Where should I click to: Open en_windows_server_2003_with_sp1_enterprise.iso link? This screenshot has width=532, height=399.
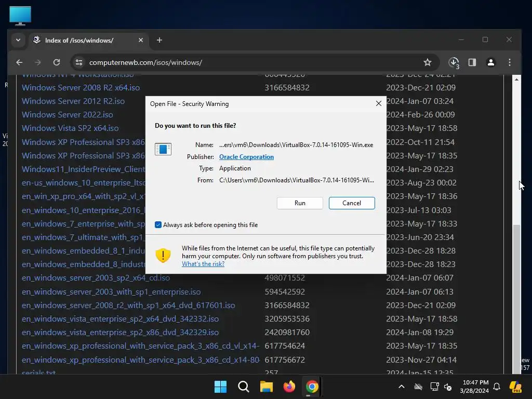111,292
